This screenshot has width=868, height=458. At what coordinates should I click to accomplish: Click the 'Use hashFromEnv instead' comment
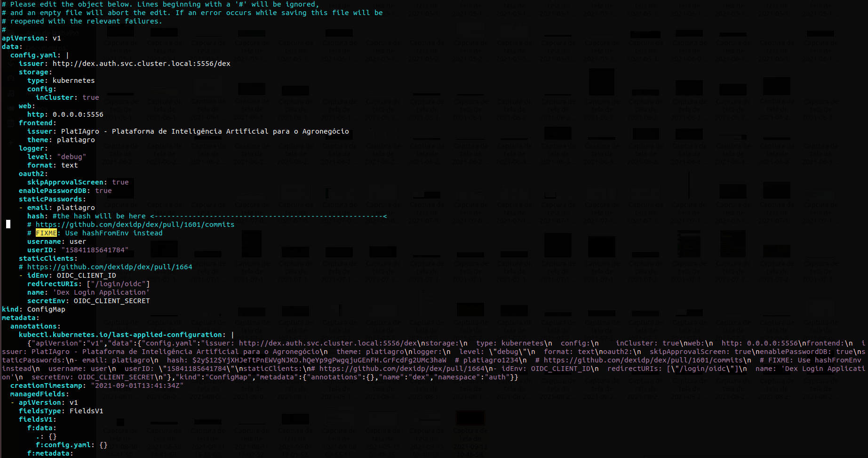click(114, 233)
